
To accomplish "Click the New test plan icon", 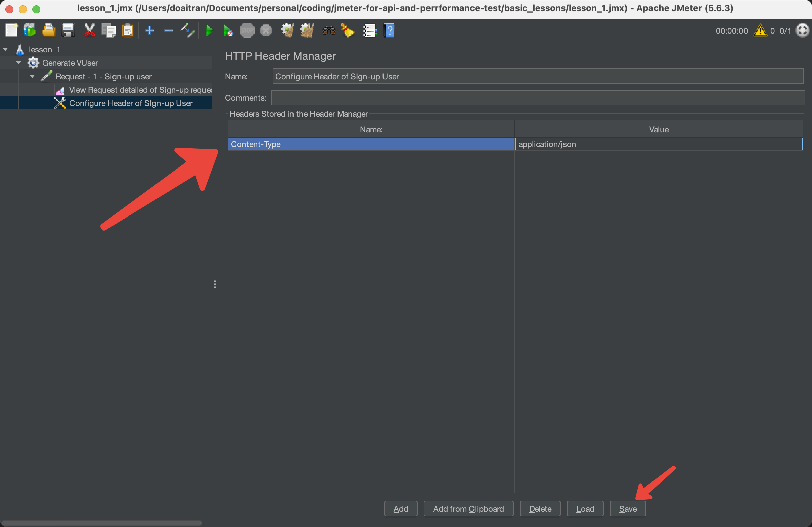I will click(12, 31).
